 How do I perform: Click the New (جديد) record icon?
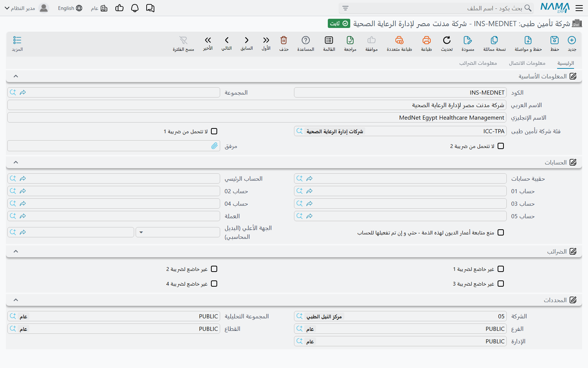(x=572, y=40)
